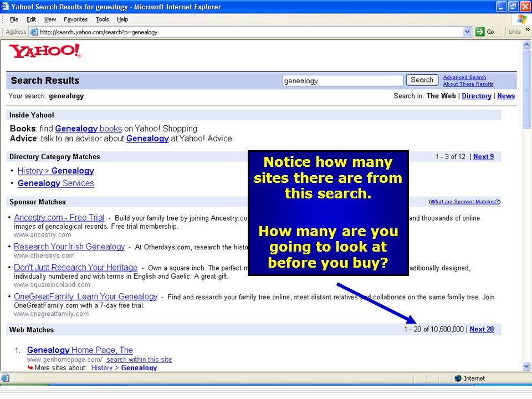532x399 pixels.
Task: Click the 1 - 3 of 12 count
Action: (450, 157)
